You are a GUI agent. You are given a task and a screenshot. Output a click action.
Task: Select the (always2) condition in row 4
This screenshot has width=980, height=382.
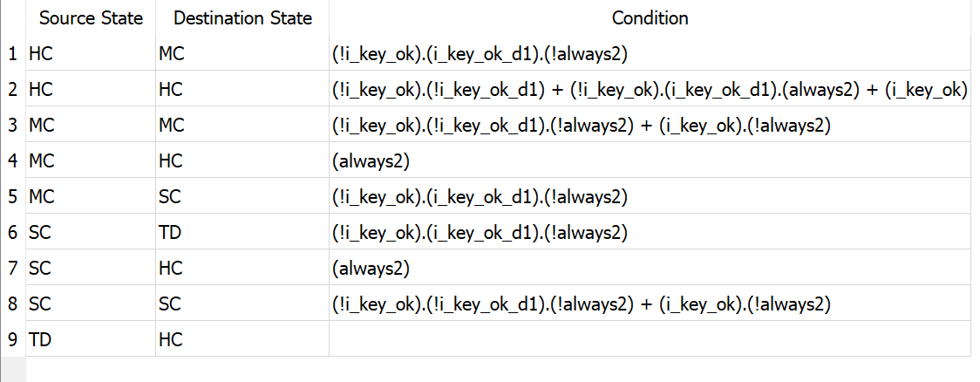coord(371,161)
